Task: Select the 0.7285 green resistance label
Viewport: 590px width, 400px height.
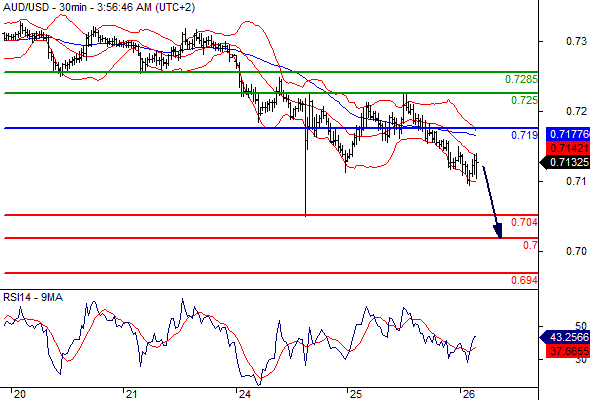Action: [521, 79]
